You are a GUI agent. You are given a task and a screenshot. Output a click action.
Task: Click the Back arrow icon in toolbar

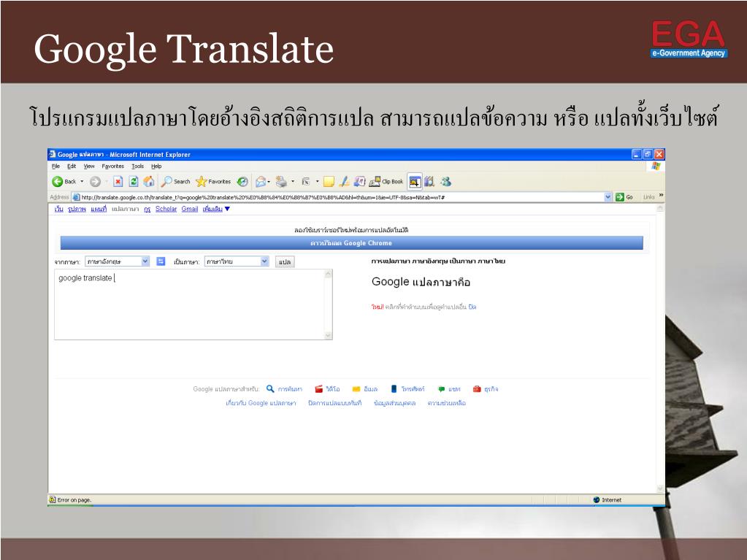pos(58,181)
